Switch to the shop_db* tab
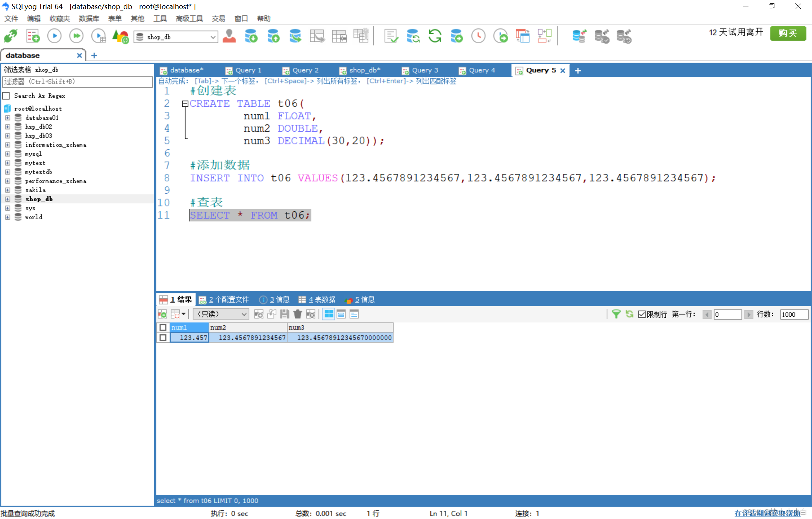Viewport: 812px width, 519px height. click(360, 70)
